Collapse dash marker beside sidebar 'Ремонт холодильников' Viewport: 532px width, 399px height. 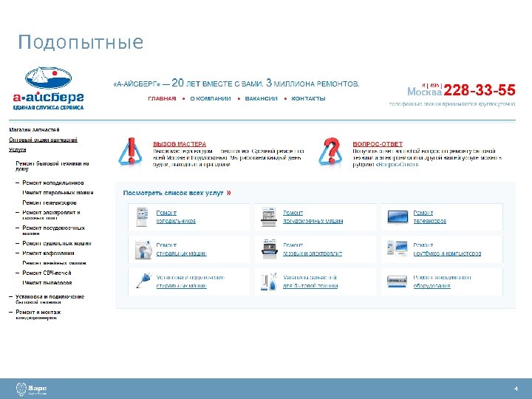(17, 183)
